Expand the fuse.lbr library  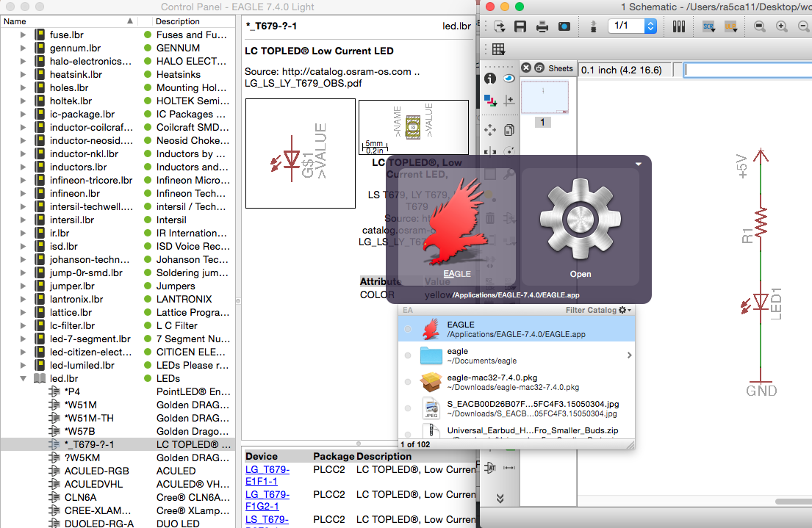(x=23, y=35)
